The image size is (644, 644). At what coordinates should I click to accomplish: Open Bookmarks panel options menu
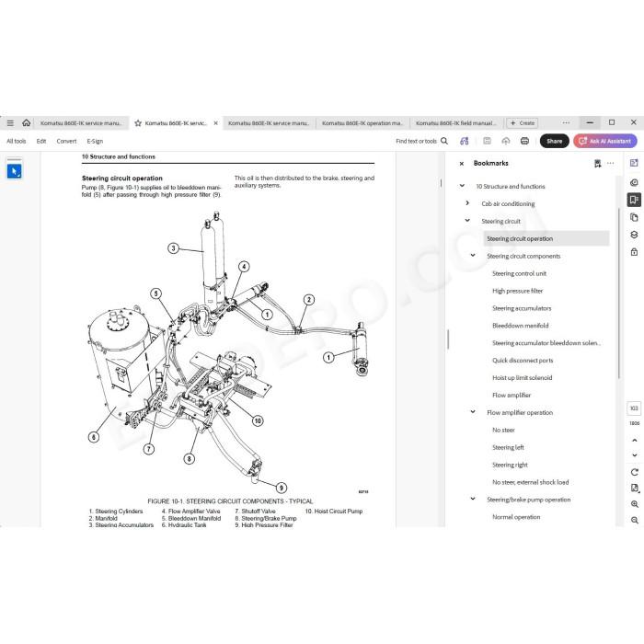[610, 163]
